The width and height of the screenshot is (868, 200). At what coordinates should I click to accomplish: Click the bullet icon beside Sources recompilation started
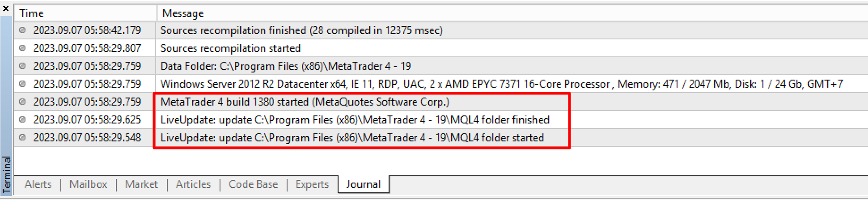pos(22,48)
